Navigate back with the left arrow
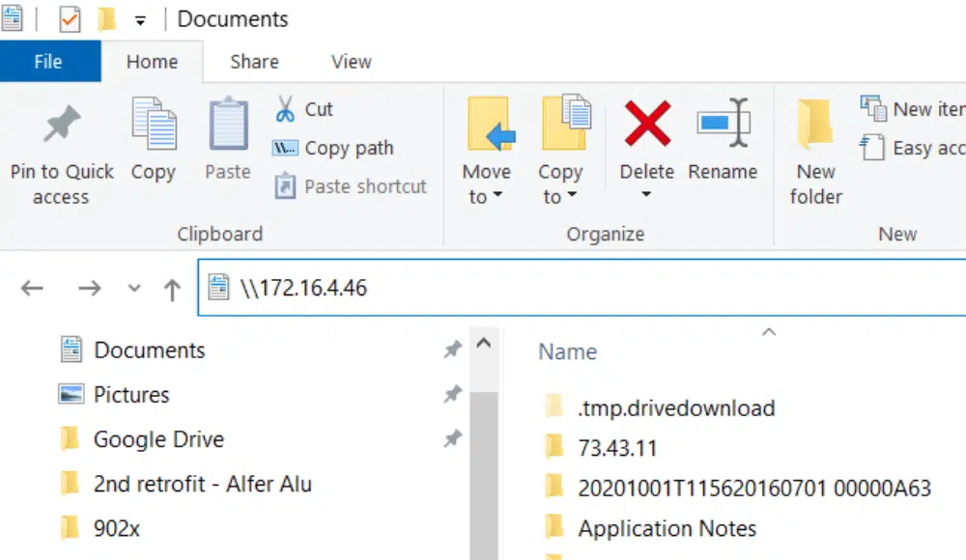 (32, 288)
